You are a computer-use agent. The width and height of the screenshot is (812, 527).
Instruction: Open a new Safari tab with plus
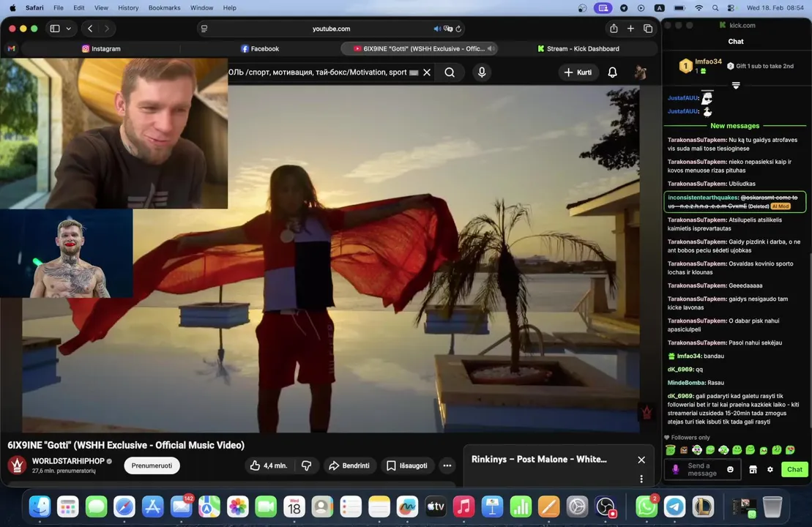(630, 29)
